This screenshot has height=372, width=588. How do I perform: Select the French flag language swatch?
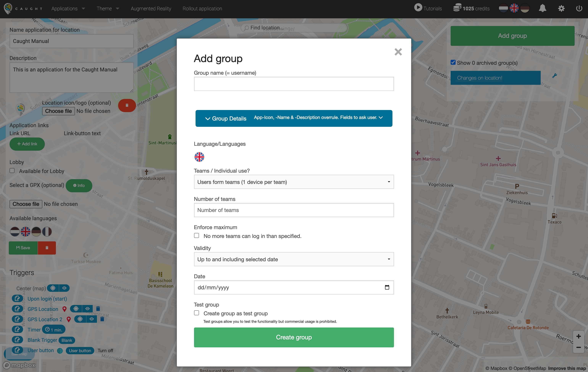coord(47,231)
